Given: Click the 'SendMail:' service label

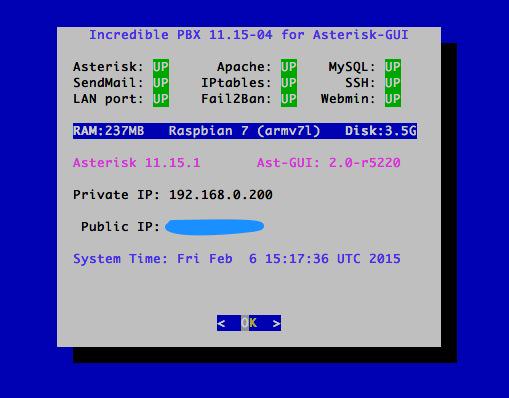Looking at the screenshot, I should point(108,83).
